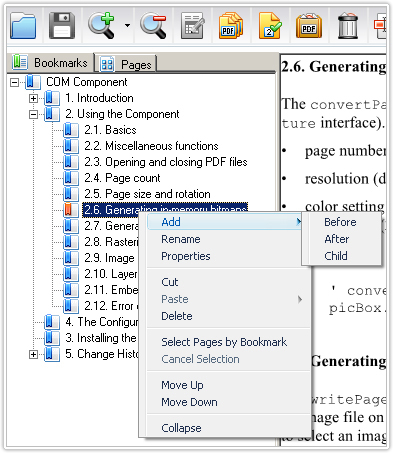Click the page with green checkmark icon

coord(270,25)
